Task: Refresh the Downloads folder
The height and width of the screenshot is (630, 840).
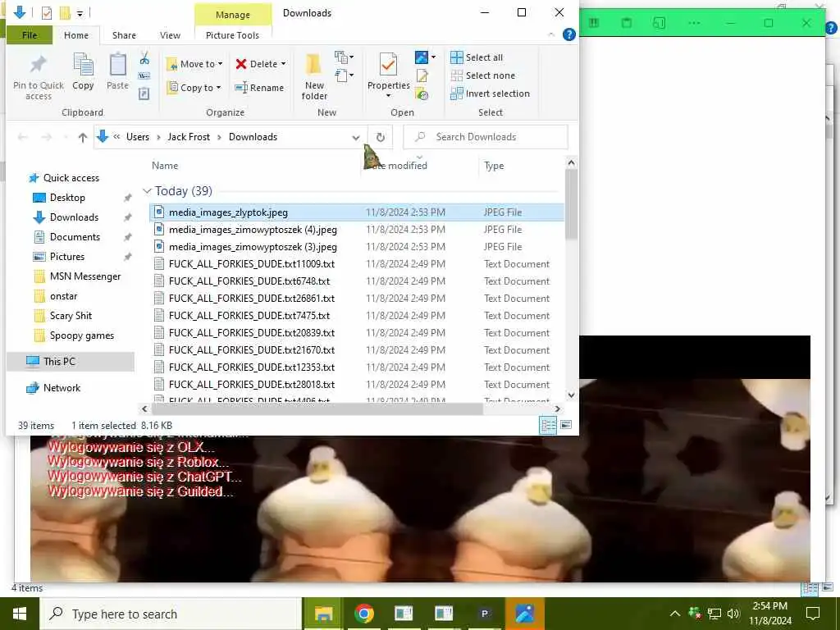Action: click(x=381, y=138)
